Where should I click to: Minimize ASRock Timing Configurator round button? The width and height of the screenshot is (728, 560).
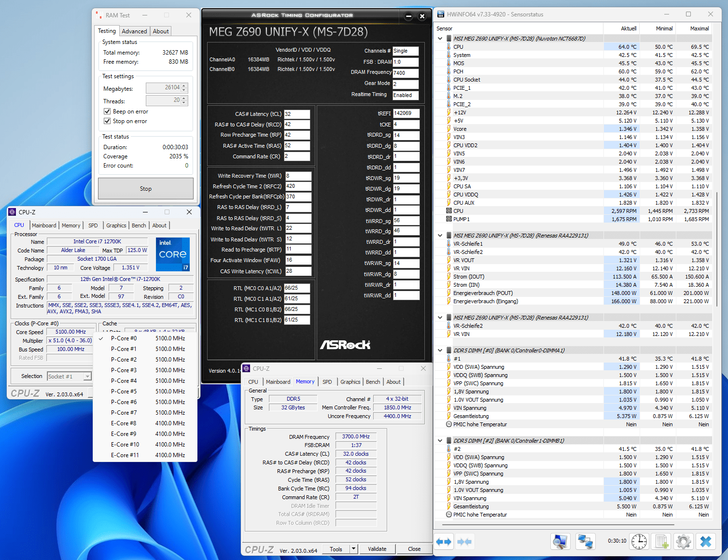point(408,16)
